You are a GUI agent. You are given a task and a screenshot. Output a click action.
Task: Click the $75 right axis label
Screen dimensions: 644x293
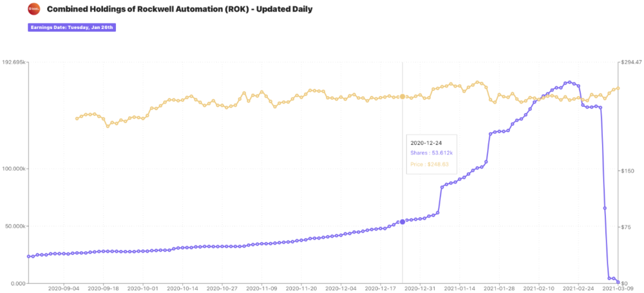626,227
